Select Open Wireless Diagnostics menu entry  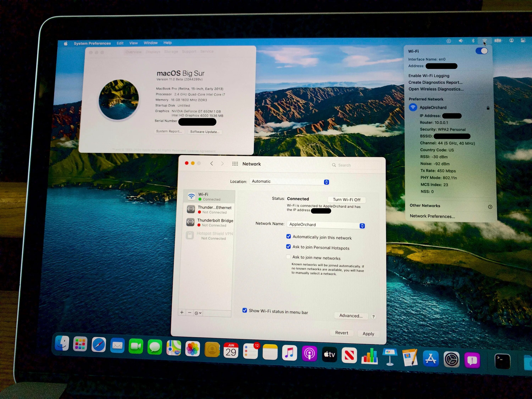436,89
